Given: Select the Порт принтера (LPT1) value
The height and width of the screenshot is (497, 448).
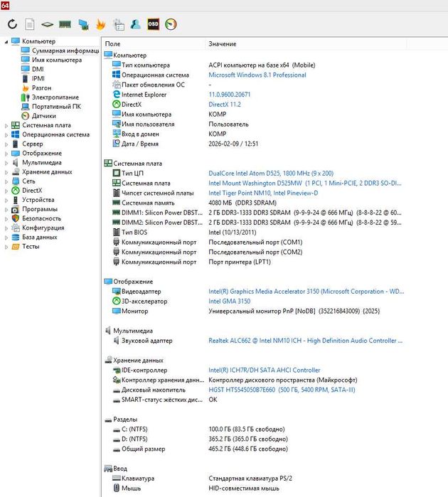Looking at the screenshot, I should pos(240,262).
